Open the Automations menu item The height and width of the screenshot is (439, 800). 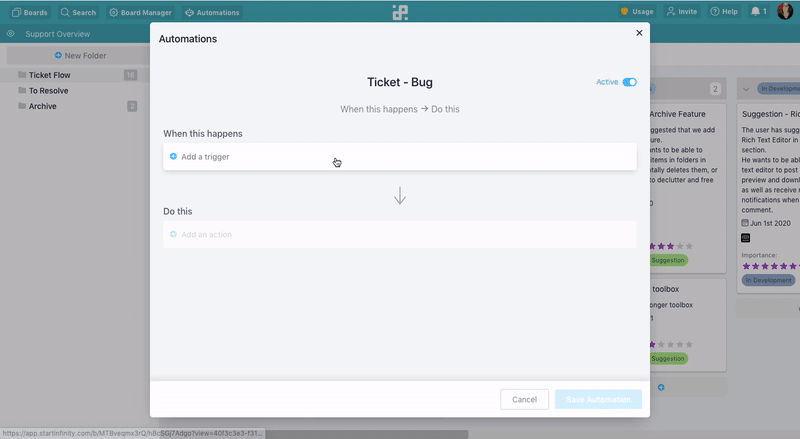pos(212,12)
